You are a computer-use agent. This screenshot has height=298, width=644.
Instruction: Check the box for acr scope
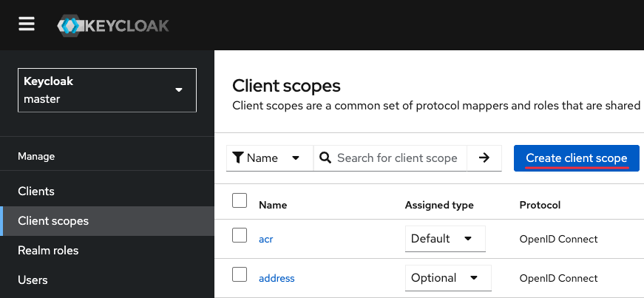[240, 236]
